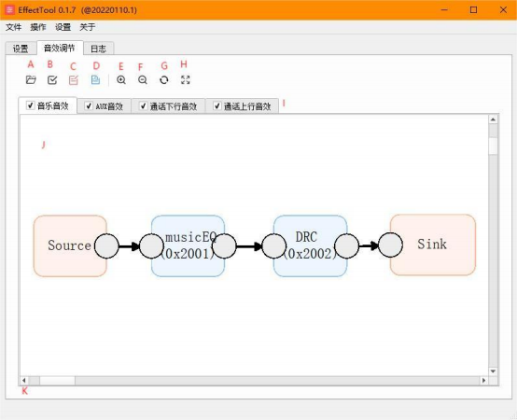Click the blue save document icon
The width and height of the screenshot is (517, 420).
[95, 79]
